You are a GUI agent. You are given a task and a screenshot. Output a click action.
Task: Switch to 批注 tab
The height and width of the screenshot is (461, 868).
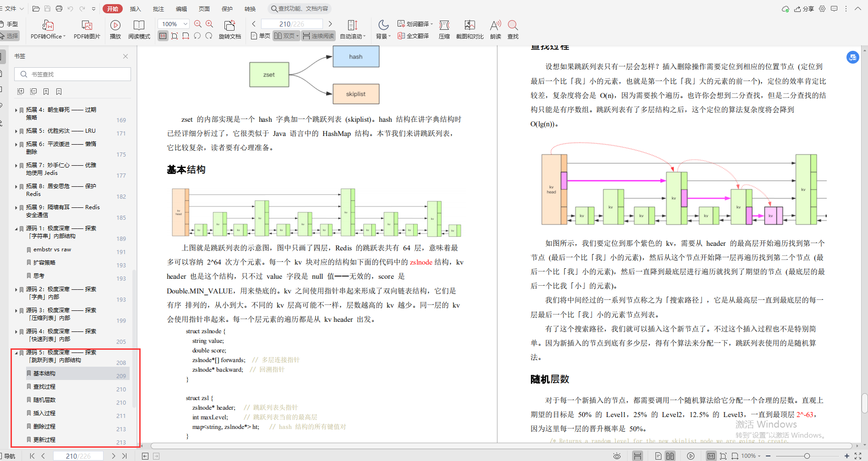(158, 9)
